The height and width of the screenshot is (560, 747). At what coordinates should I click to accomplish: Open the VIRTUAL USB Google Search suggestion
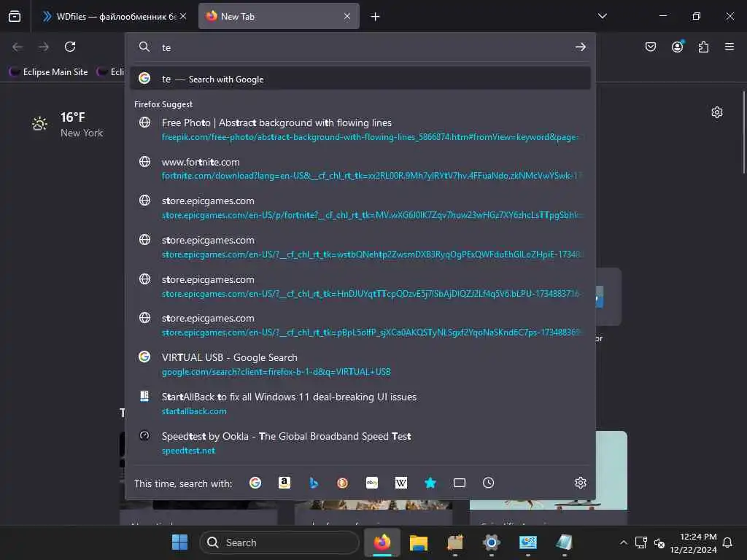pyautogui.click(x=360, y=365)
